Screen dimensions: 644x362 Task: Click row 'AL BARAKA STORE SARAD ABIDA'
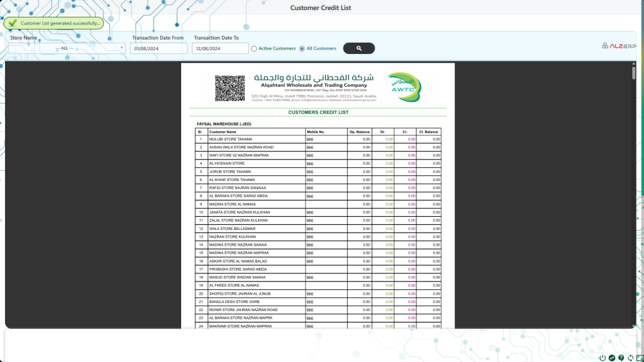pyautogui.click(x=318, y=196)
